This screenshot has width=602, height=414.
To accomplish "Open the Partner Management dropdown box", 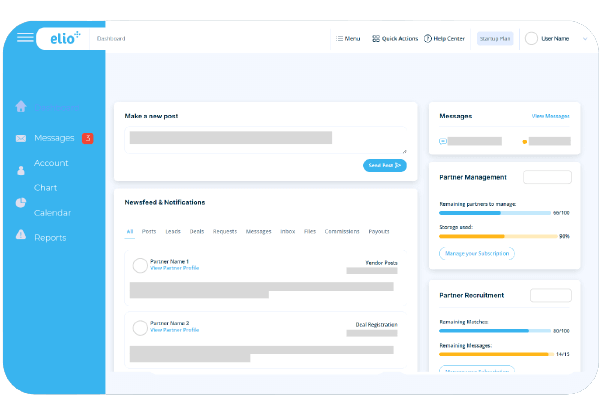I will click(x=547, y=177).
